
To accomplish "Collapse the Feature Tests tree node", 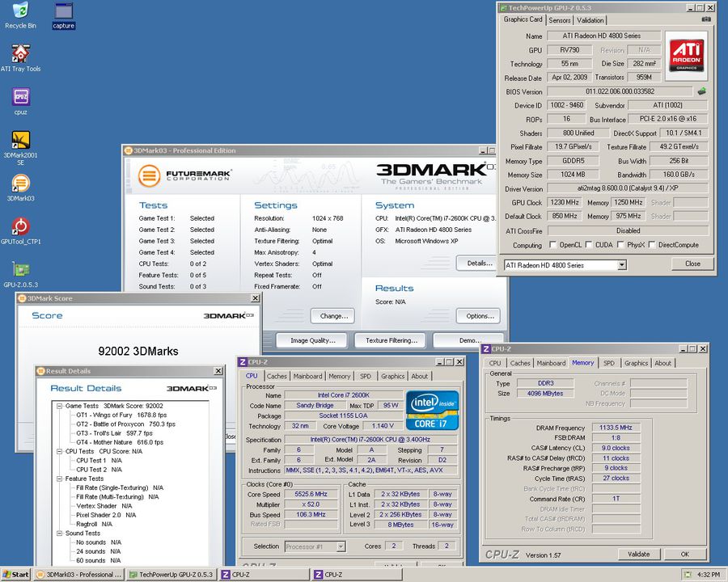I will pos(59,479).
